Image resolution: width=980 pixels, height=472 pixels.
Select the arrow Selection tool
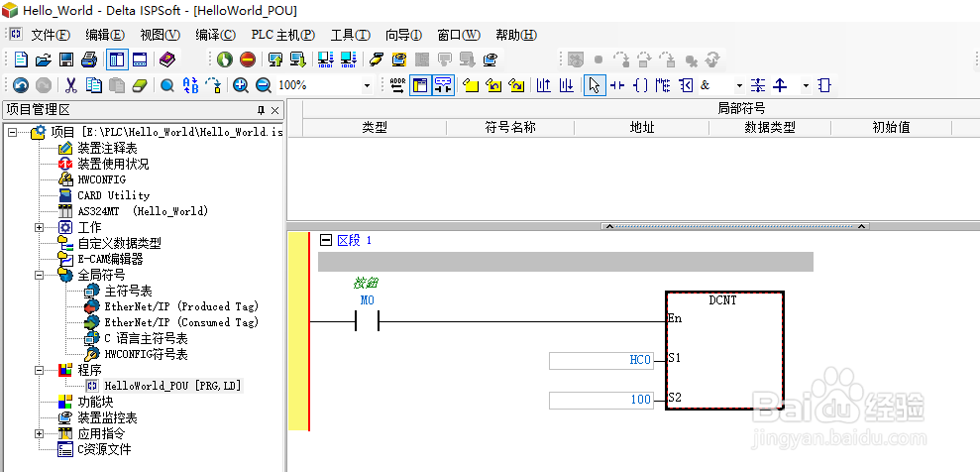(x=595, y=85)
